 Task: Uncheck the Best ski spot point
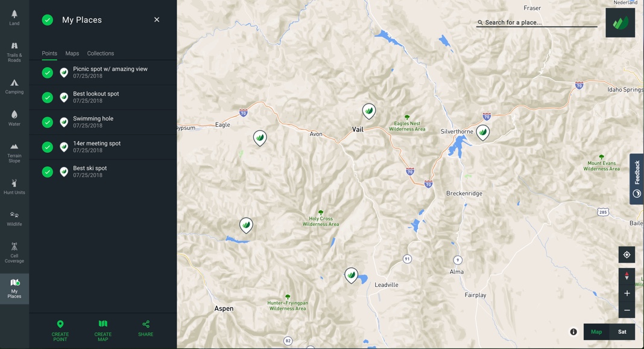[48, 172]
